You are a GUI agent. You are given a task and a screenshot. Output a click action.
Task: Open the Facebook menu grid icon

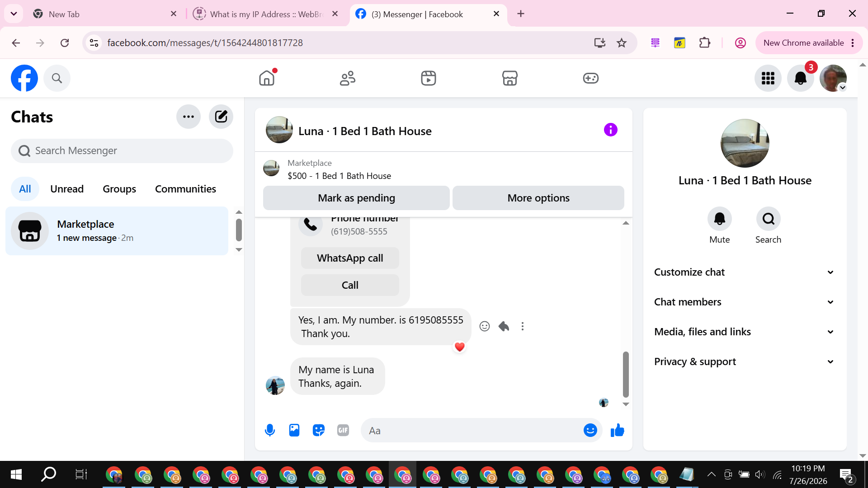pyautogui.click(x=768, y=78)
